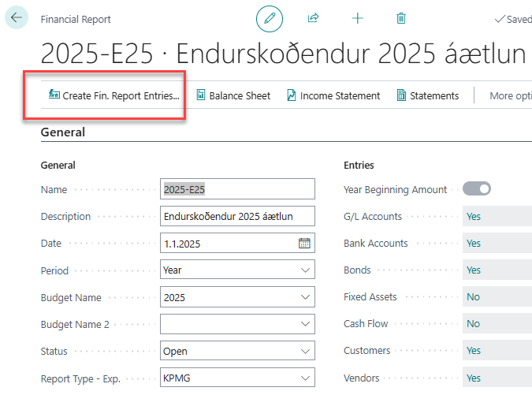Image resolution: width=532 pixels, height=406 pixels.
Task: Click the Balance Sheet icon
Action: pos(201,95)
